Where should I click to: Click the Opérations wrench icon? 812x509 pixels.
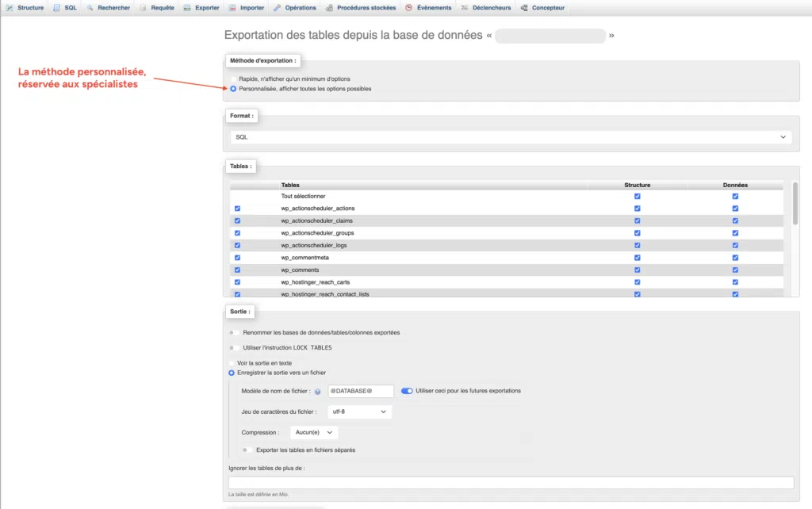pos(278,8)
